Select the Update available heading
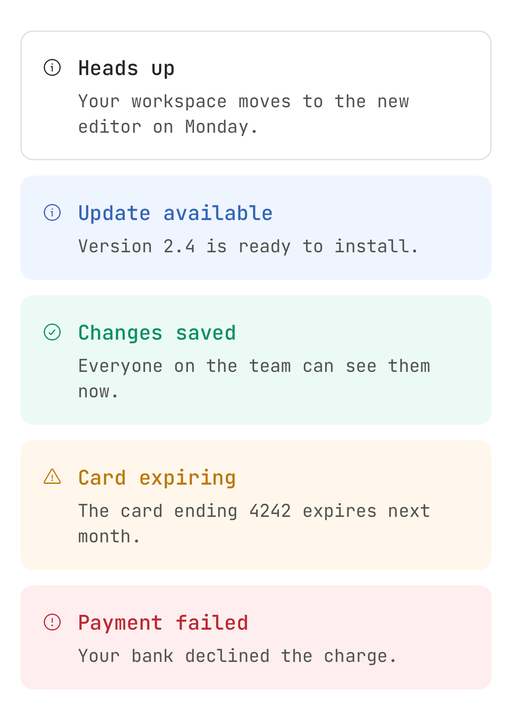The width and height of the screenshot is (512, 720). coord(175,213)
